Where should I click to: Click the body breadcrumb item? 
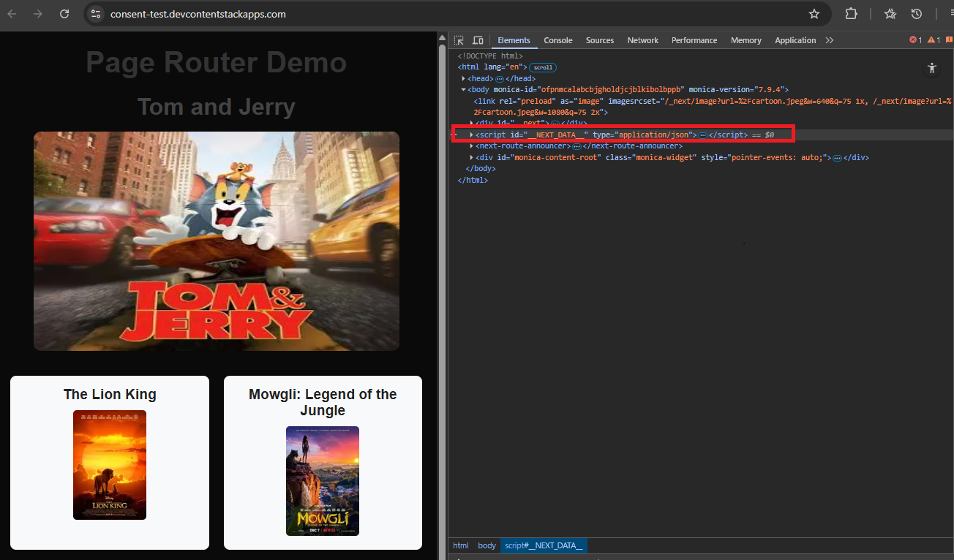[487, 545]
